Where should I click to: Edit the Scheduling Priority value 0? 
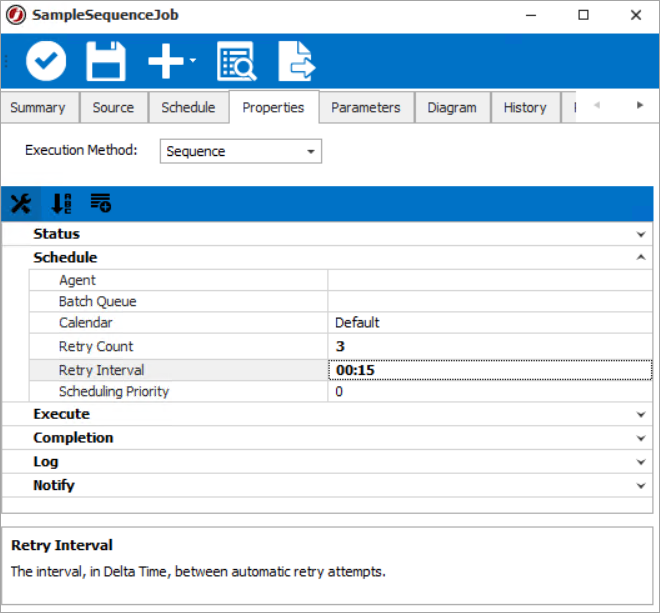[490, 392]
